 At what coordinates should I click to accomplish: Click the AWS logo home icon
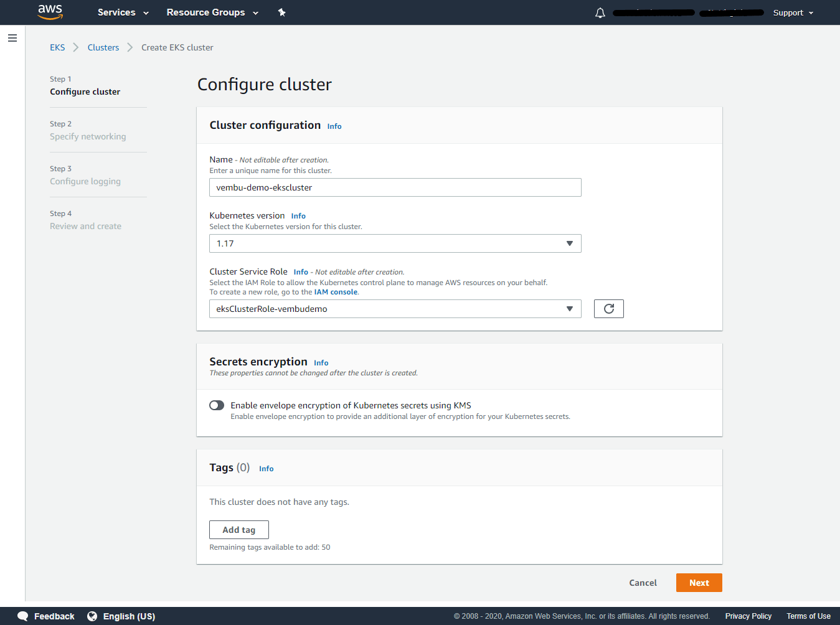(x=50, y=12)
